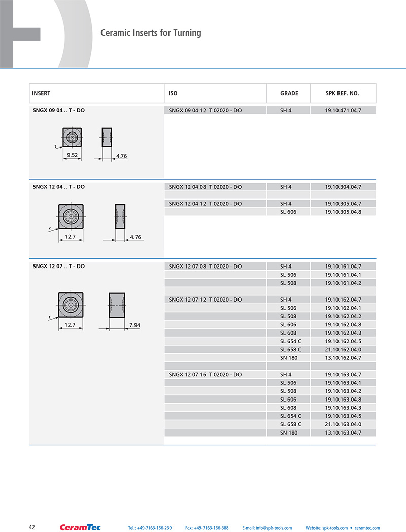Click the SPK REF. NO. column header

point(343,93)
